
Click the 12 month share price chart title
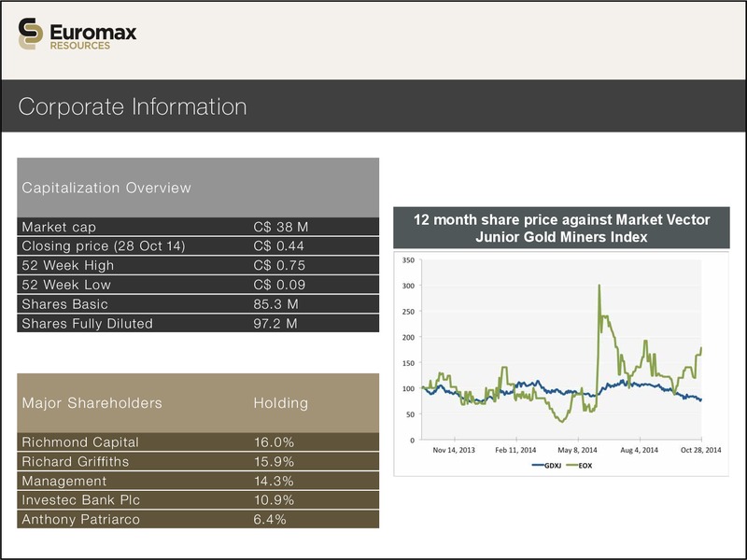(x=562, y=228)
